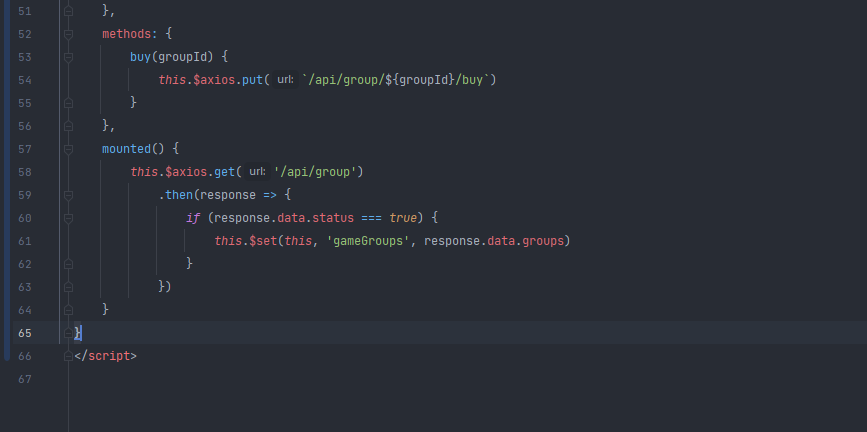Click line number 63 in the gutter
The width and height of the screenshot is (867, 432).
click(x=25, y=287)
